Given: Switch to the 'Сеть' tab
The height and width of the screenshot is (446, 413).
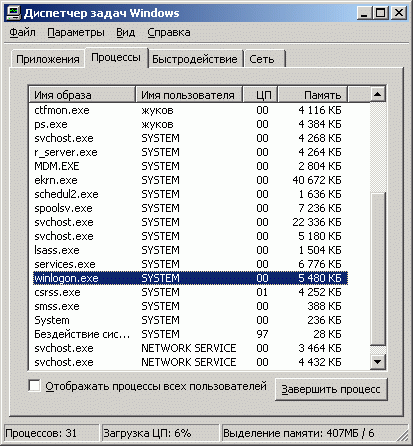Looking at the screenshot, I should [x=264, y=59].
